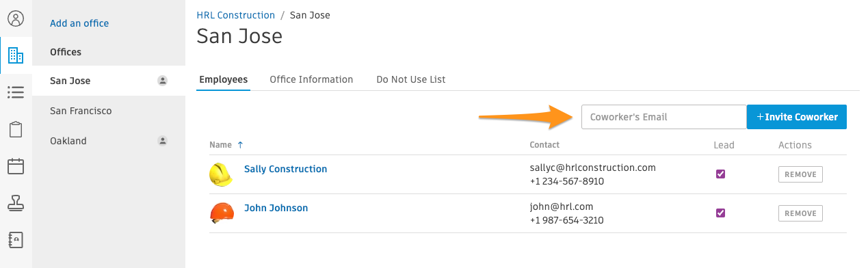This screenshot has width=868, height=268.
Task: Click the Invite Coworker button
Action: 797,117
